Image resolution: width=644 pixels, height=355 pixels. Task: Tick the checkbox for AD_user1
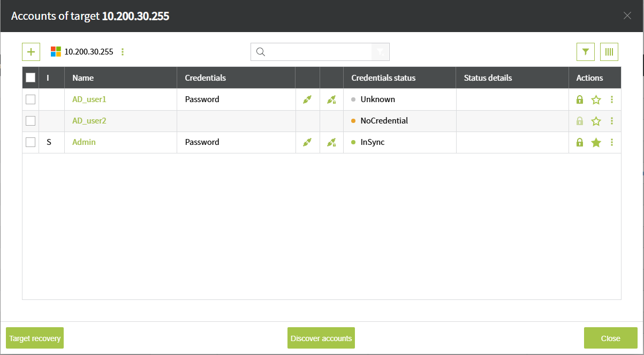31,99
